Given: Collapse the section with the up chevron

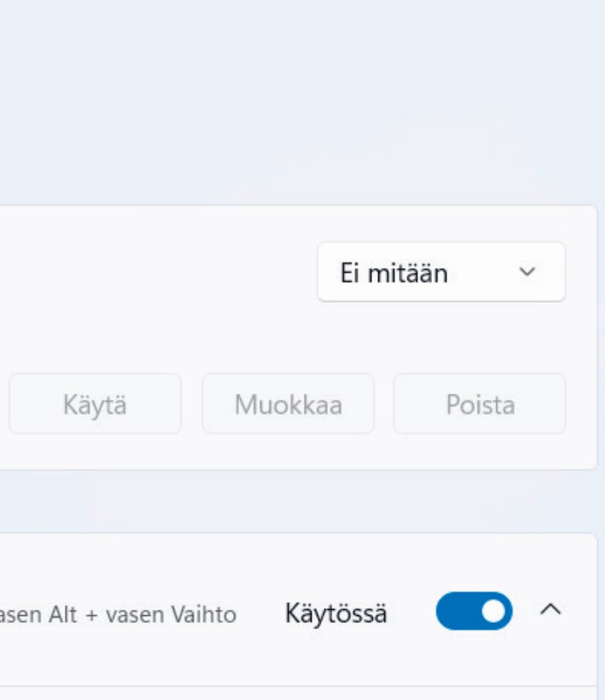Looking at the screenshot, I should tap(550, 610).
